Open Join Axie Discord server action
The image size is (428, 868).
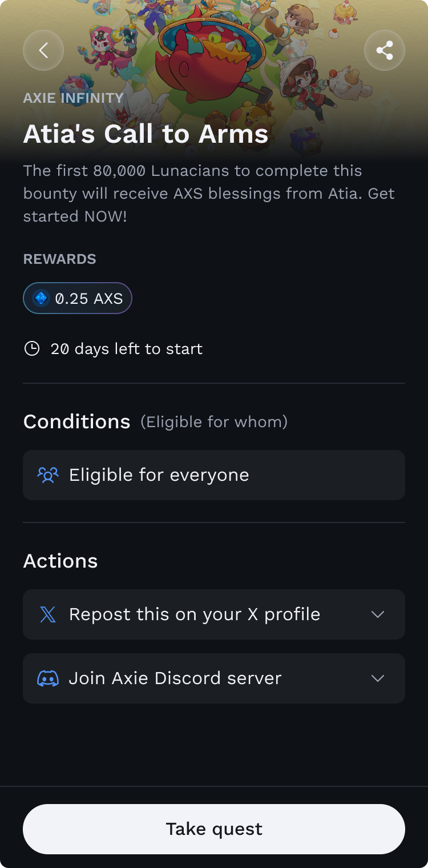(214, 678)
